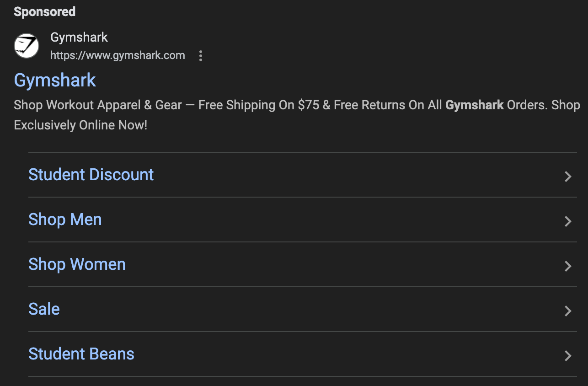The height and width of the screenshot is (386, 588).
Task: Click the "Shop Workout Apparel & Gear" text
Action: click(x=98, y=105)
